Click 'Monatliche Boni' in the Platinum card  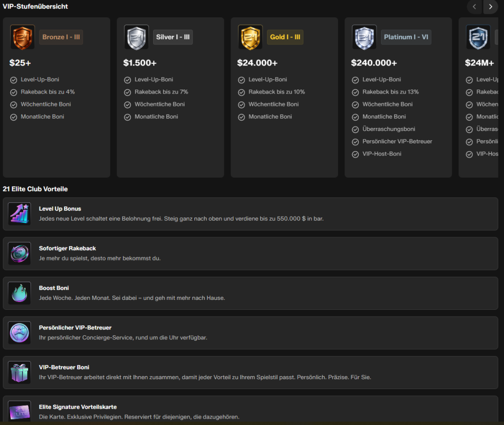384,116
